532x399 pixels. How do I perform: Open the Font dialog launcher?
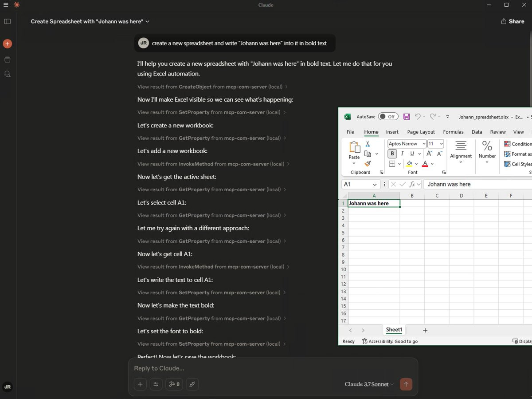coord(444,172)
